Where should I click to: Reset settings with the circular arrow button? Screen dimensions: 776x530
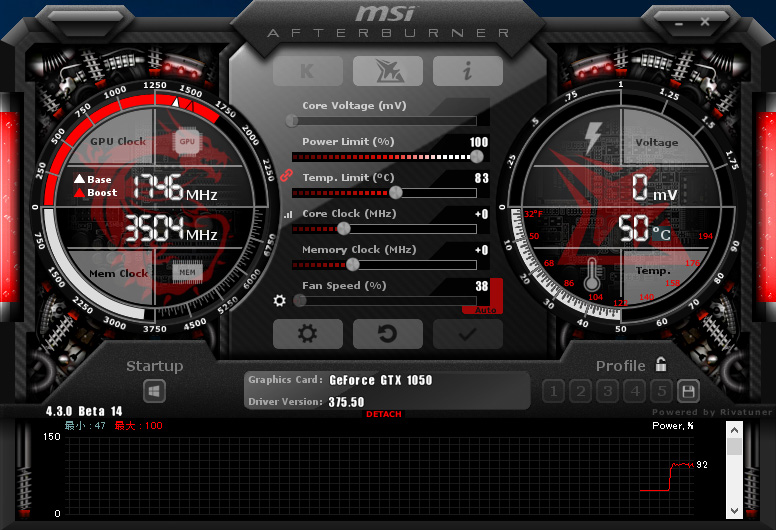[x=387, y=334]
